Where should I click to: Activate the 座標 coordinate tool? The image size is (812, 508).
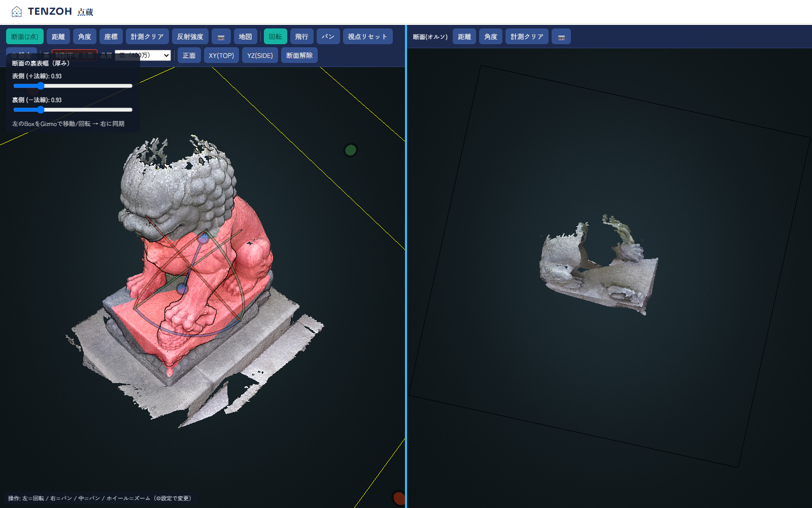(111, 37)
